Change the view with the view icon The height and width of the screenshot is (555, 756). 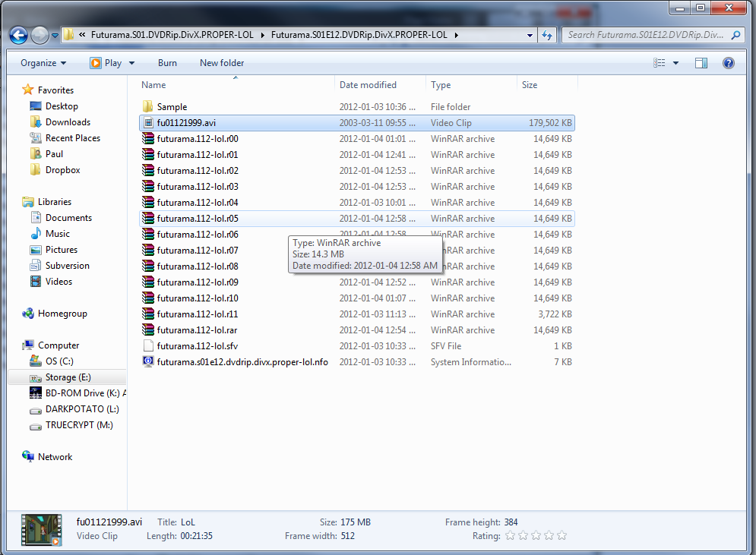[659, 63]
